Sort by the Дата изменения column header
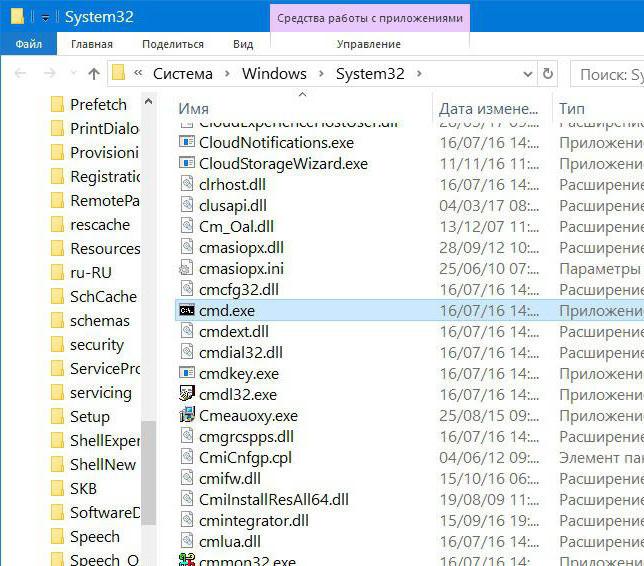This screenshot has height=566, width=644. click(491, 108)
